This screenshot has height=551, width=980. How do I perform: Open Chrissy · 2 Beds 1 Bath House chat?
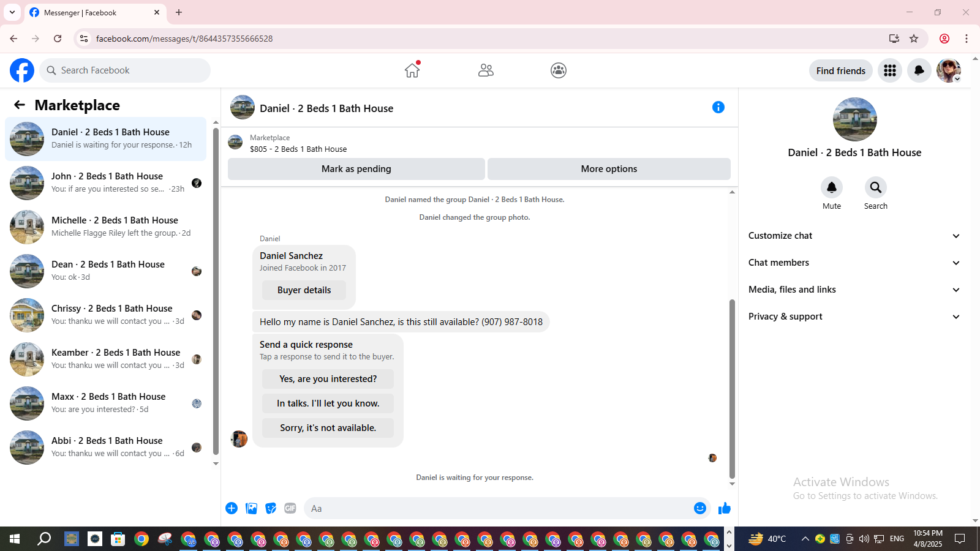pos(106,315)
